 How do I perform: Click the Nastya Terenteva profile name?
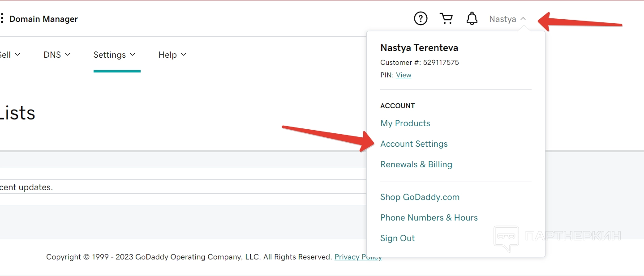[x=419, y=48]
